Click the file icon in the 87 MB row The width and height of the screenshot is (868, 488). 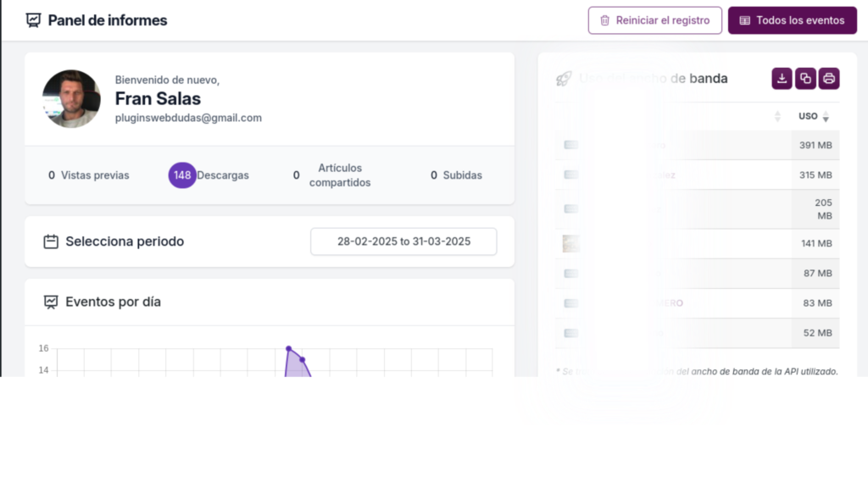coord(570,274)
